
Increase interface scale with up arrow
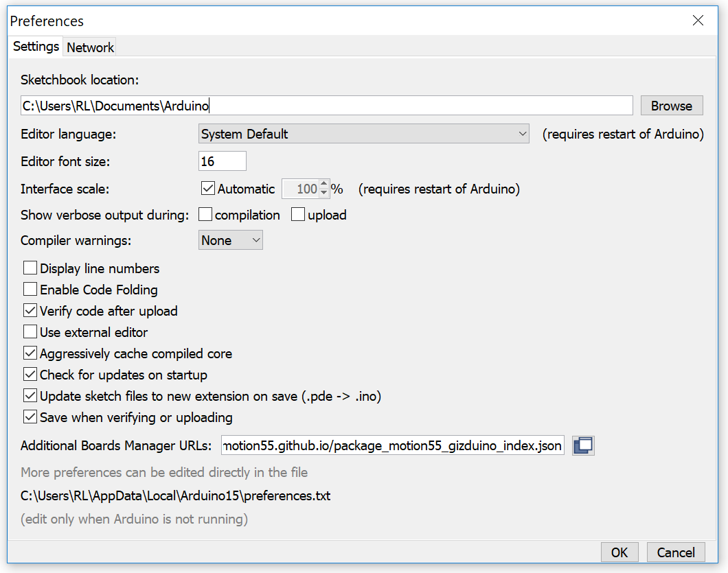pyautogui.click(x=324, y=184)
